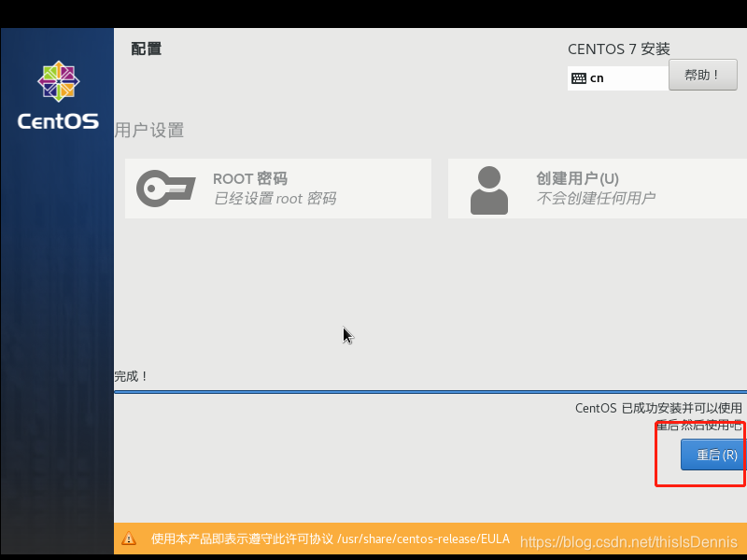747x560 pixels.
Task: Open ROOT 密码 configuration tile
Action: pos(277,188)
